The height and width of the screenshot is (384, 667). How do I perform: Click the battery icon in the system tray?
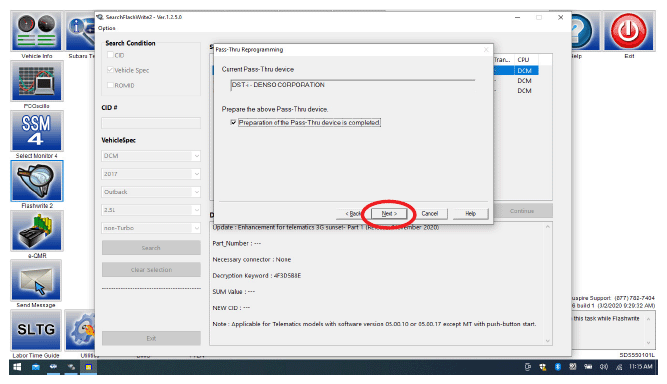588,367
